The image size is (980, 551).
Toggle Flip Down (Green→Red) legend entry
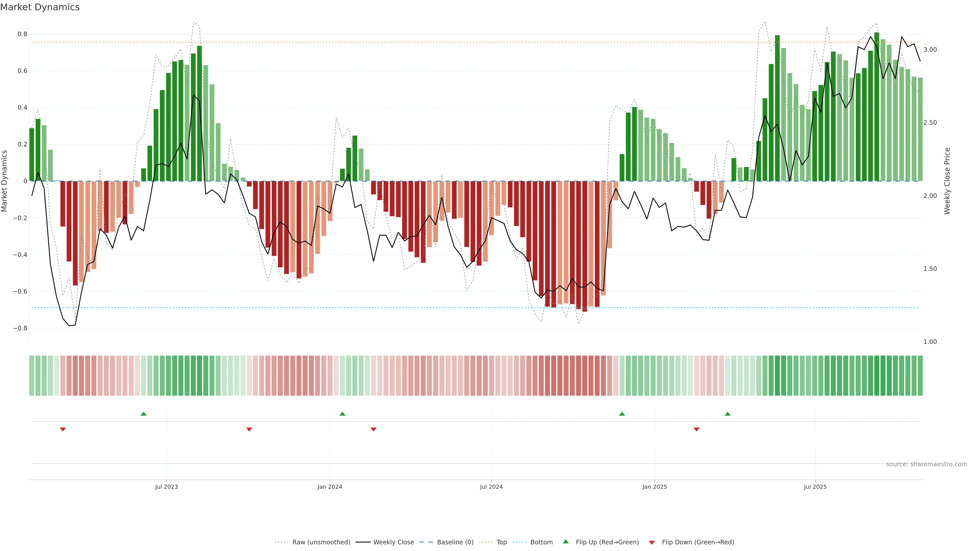[x=698, y=542]
